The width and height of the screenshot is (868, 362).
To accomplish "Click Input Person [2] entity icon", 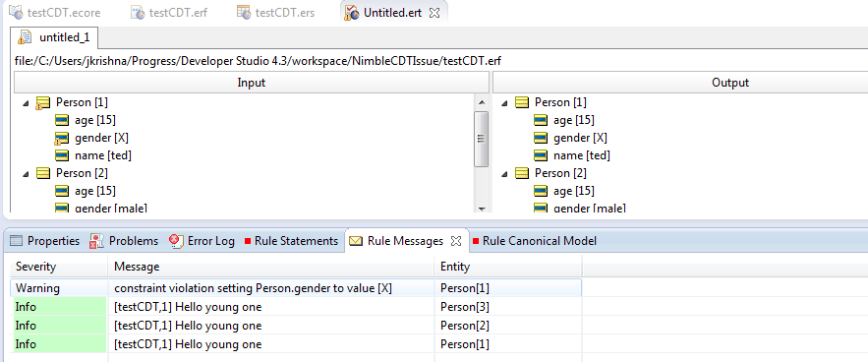I will [x=42, y=173].
